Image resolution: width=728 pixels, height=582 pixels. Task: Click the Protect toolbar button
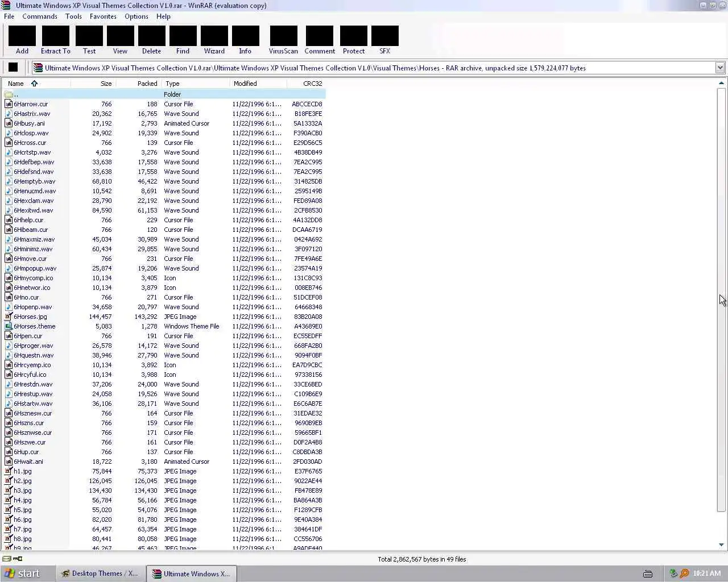pyautogui.click(x=354, y=40)
